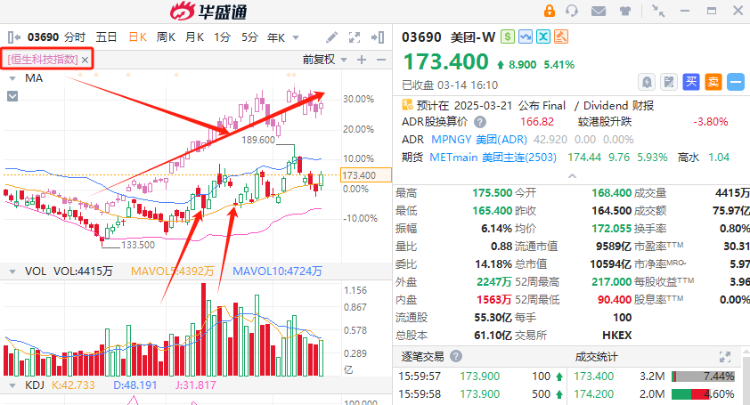Toggle fullscreen chart icon
The height and width of the screenshot is (405, 750).
pos(354,37)
